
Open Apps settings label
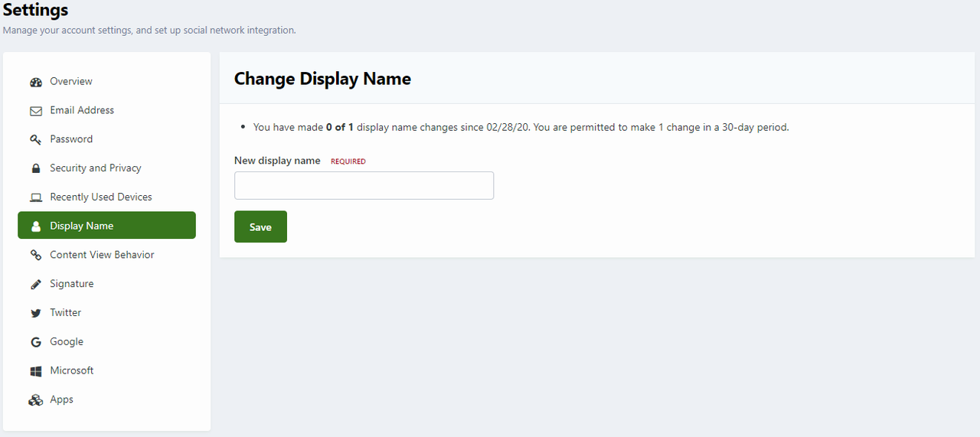click(x=62, y=399)
